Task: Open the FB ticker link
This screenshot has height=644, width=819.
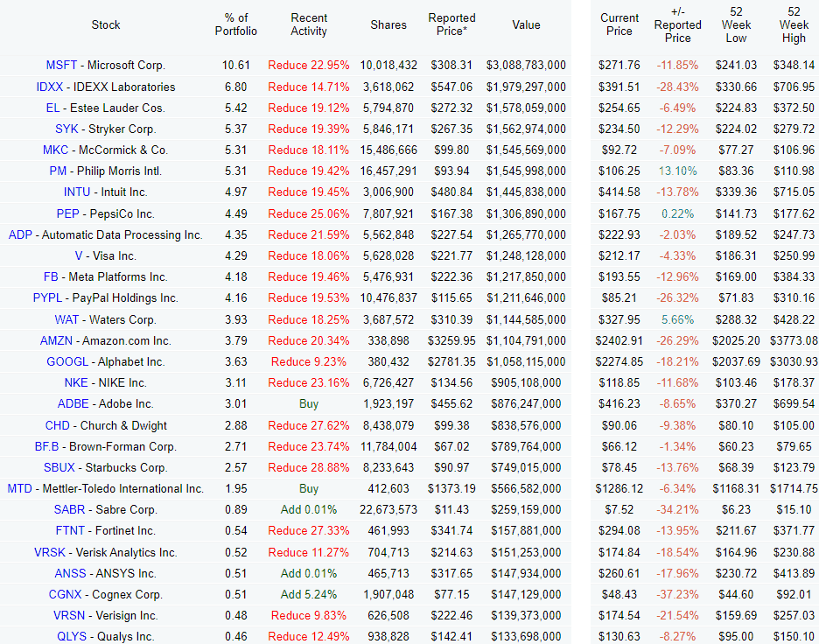Action: (51, 276)
